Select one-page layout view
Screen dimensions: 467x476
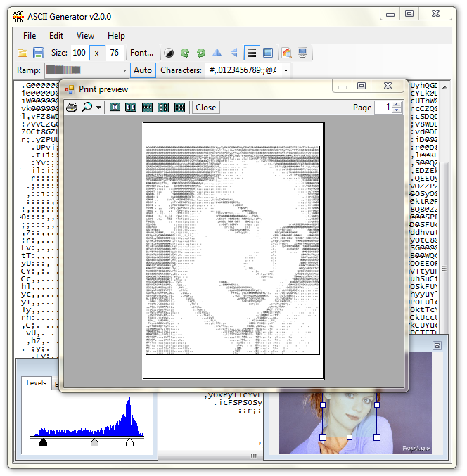coord(114,108)
